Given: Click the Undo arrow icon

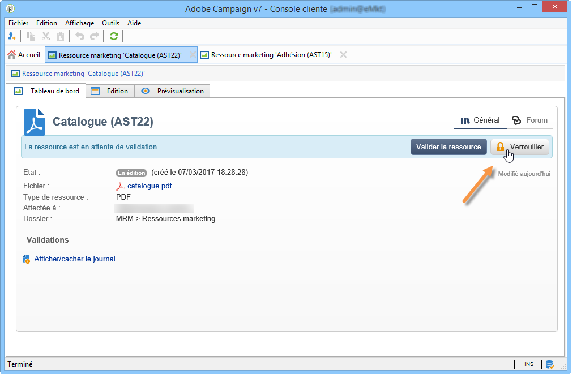Looking at the screenshot, I should click(x=80, y=36).
